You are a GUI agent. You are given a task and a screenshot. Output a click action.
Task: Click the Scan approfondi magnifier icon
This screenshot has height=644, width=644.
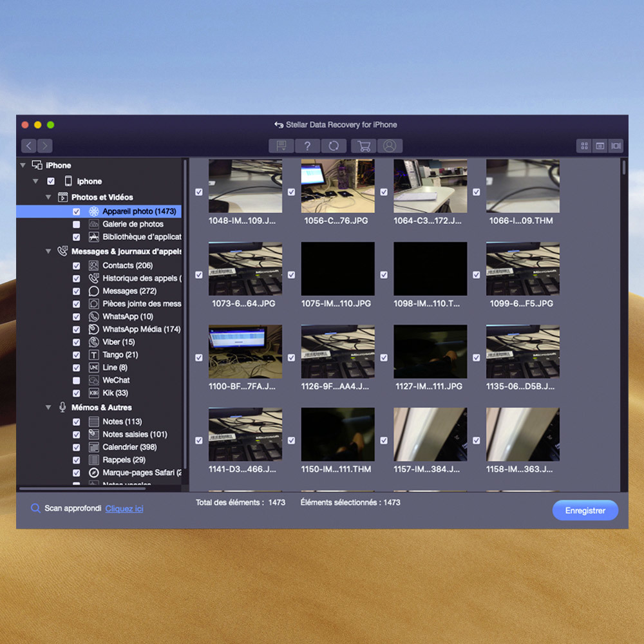pyautogui.click(x=35, y=509)
